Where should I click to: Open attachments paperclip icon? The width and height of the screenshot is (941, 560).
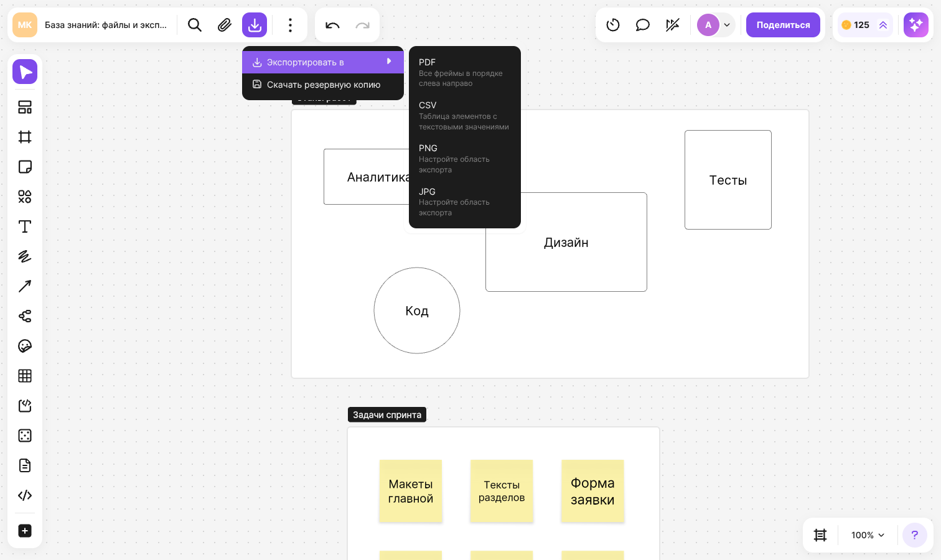point(225,25)
